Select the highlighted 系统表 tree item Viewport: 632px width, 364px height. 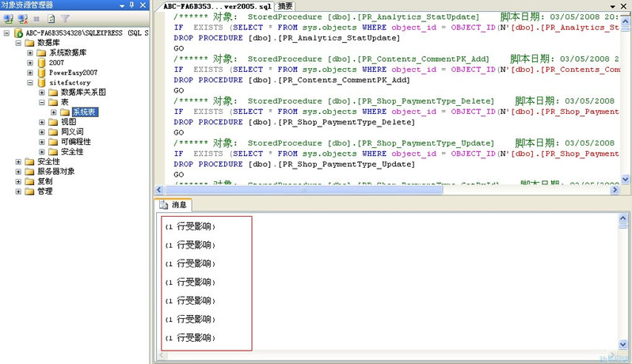point(85,112)
